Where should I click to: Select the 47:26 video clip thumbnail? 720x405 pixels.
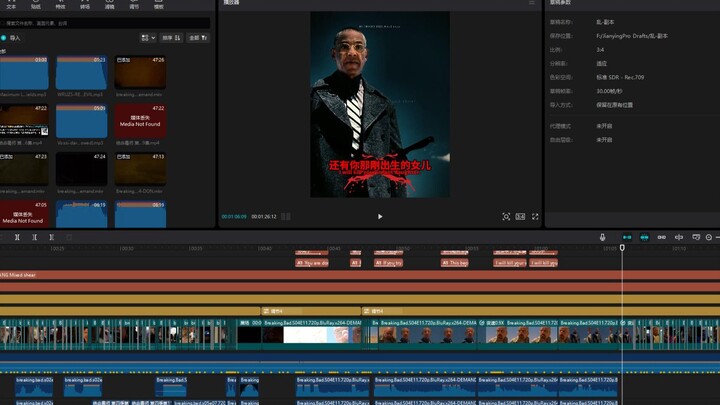coord(140,73)
